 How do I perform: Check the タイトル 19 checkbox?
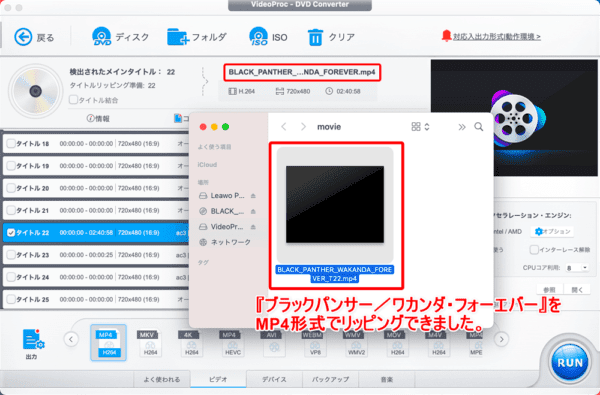[x=11, y=166]
